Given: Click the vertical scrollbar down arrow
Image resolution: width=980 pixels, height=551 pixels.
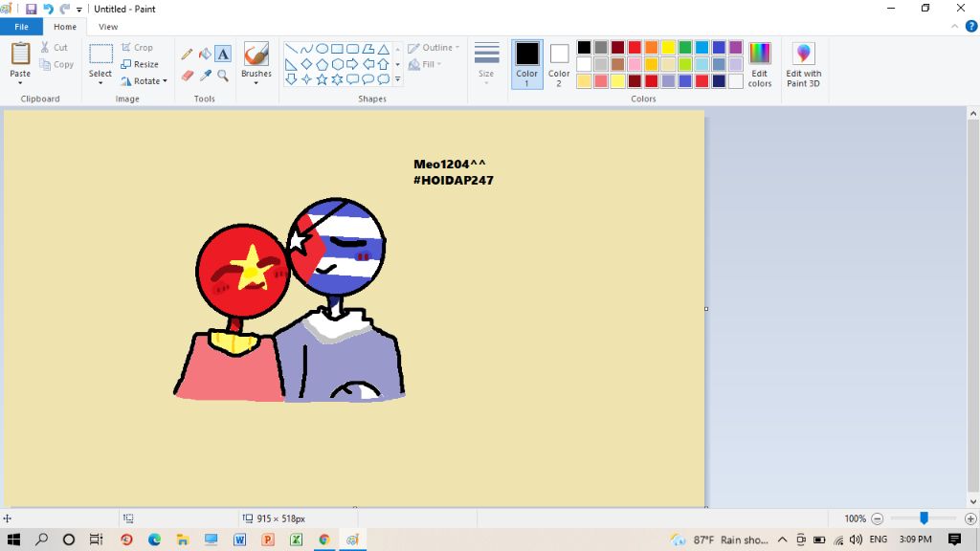Looking at the screenshot, I should tap(973, 501).
